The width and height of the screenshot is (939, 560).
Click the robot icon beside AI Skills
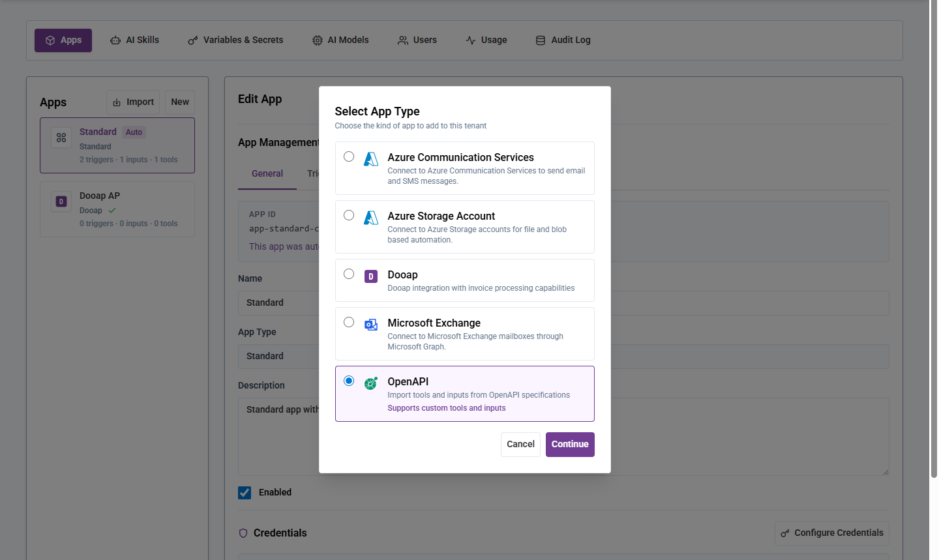click(115, 40)
